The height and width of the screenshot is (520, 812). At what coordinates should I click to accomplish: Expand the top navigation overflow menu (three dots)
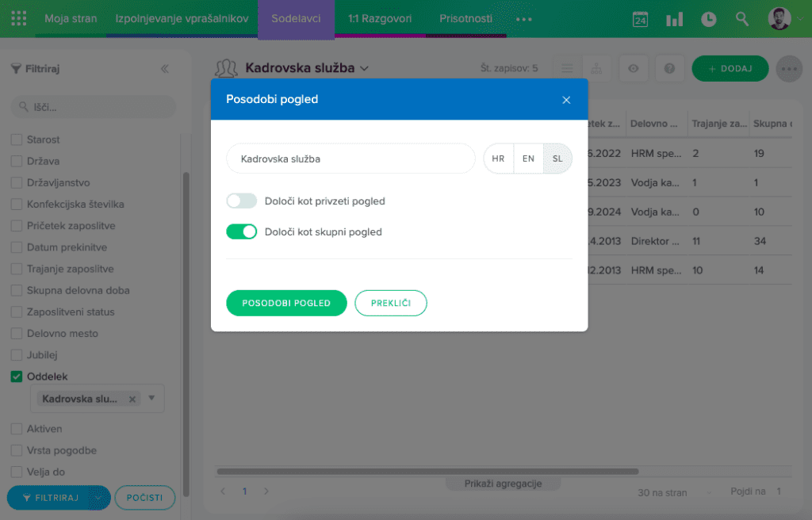point(524,19)
